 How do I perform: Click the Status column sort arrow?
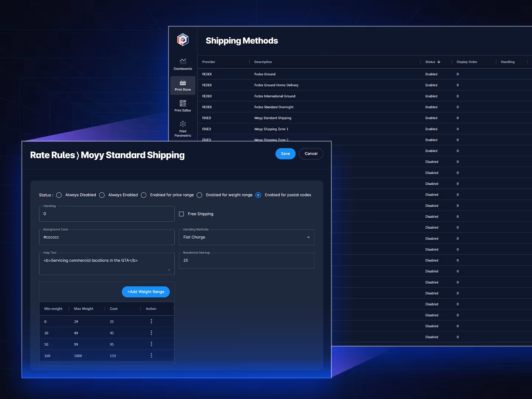tap(439, 62)
